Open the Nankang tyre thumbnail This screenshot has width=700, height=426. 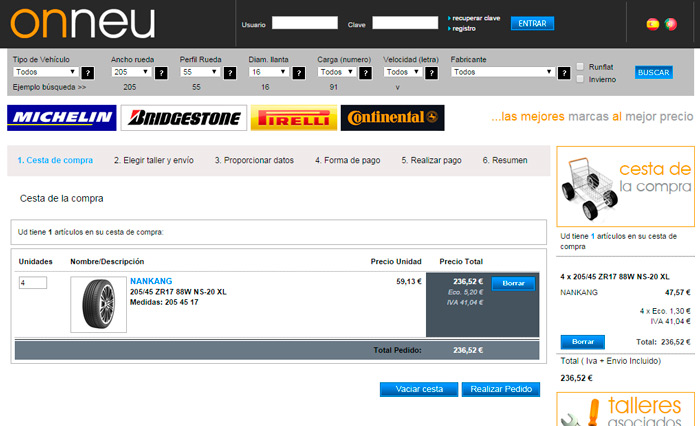[98, 304]
